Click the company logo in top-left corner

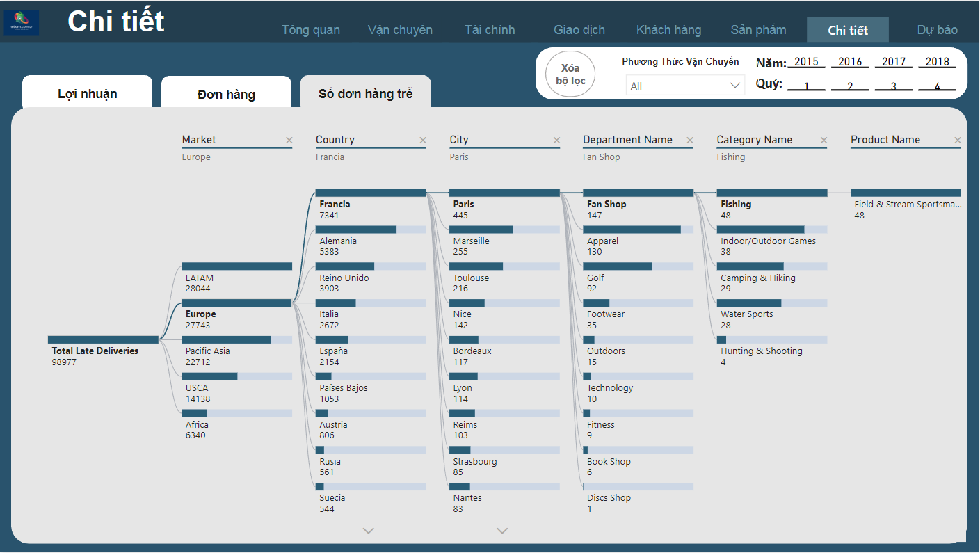click(x=22, y=23)
